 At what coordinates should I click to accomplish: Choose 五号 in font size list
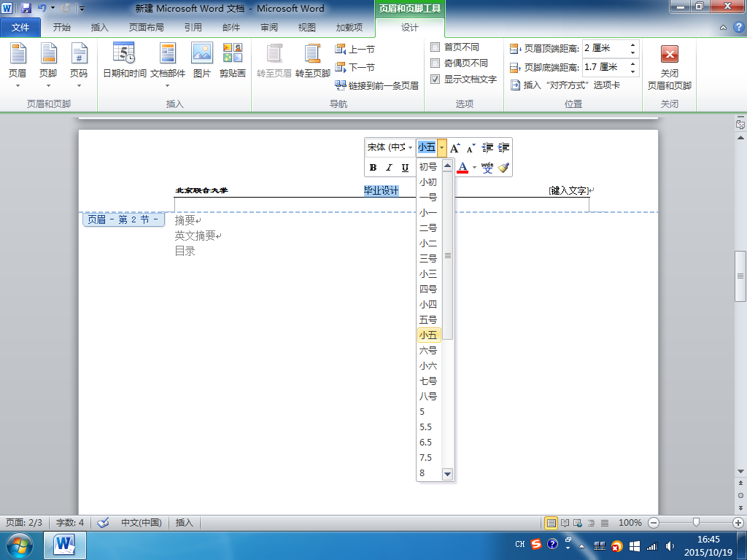coord(427,319)
